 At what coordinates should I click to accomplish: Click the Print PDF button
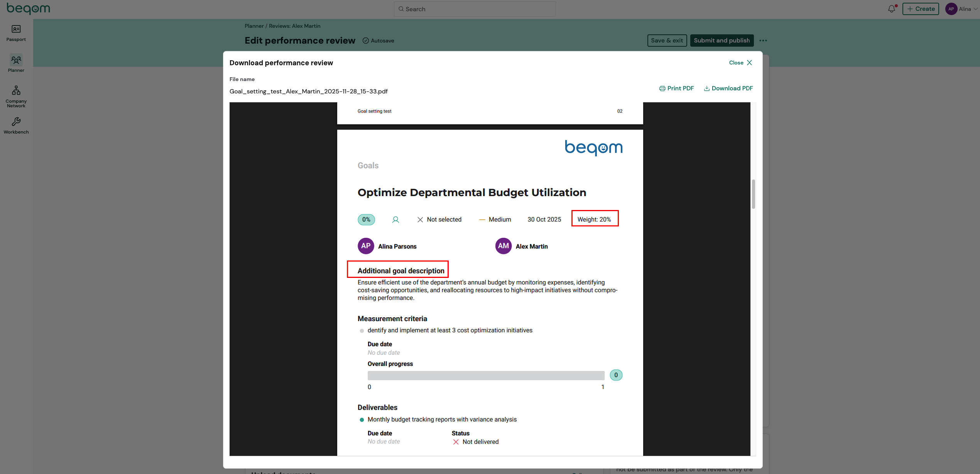(677, 88)
